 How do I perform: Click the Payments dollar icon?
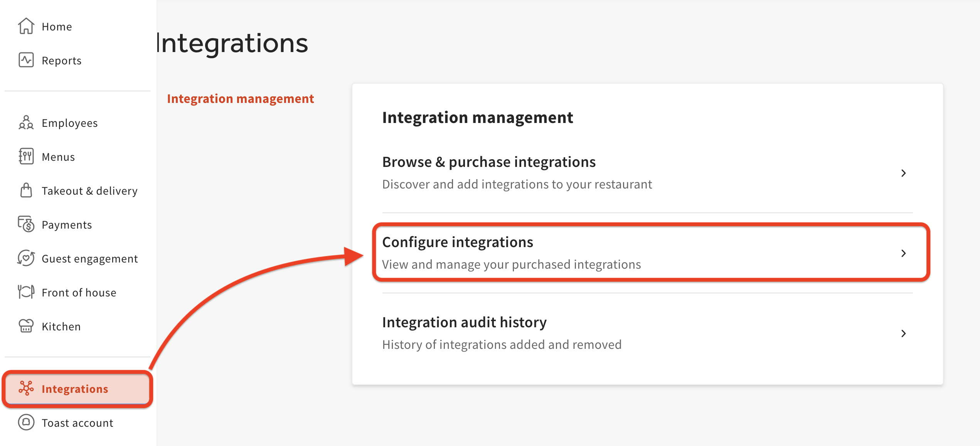click(26, 224)
